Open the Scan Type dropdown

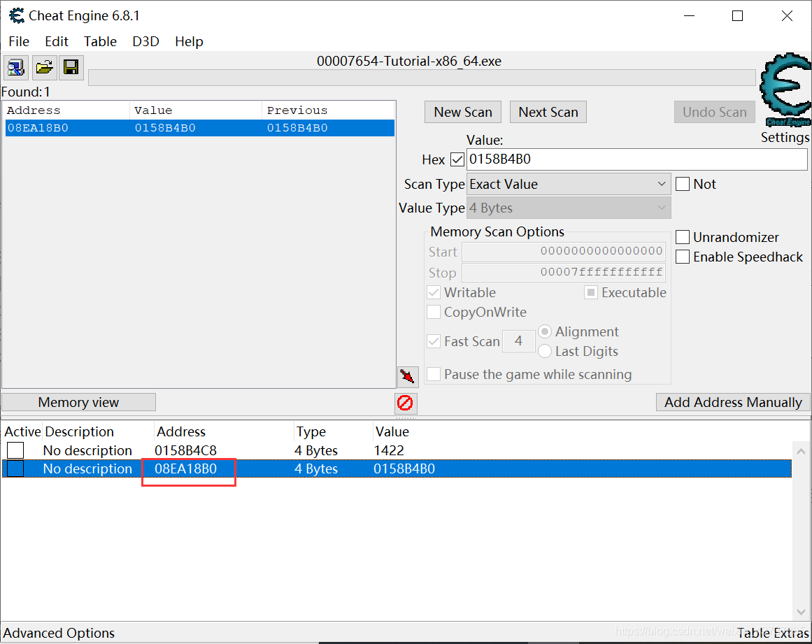point(569,185)
